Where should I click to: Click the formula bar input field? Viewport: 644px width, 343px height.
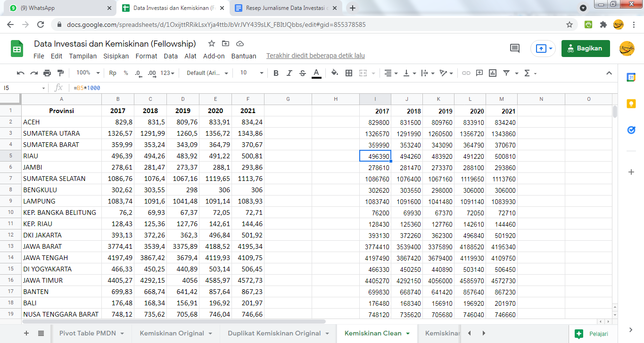point(330,88)
